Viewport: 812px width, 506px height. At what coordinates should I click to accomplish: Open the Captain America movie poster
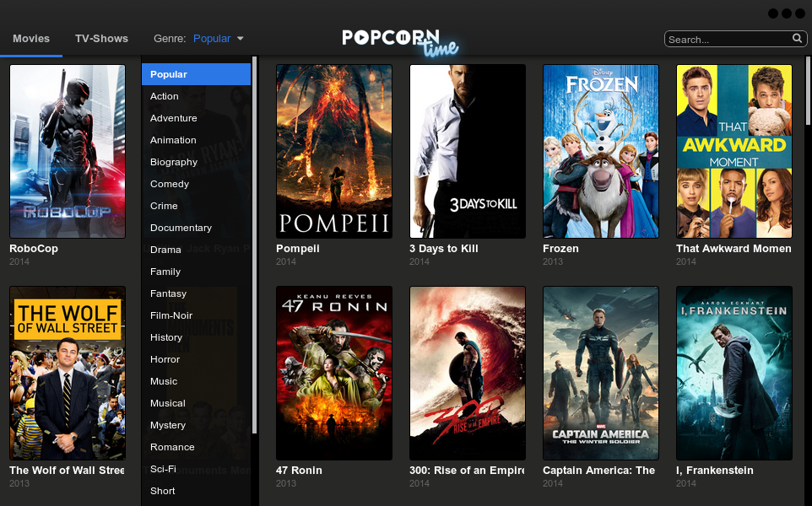pyautogui.click(x=600, y=373)
